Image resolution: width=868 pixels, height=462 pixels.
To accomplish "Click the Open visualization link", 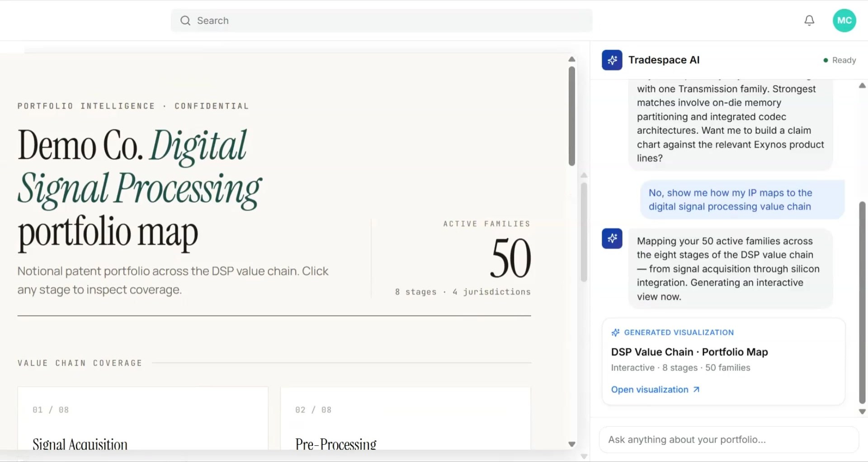I will (x=655, y=389).
